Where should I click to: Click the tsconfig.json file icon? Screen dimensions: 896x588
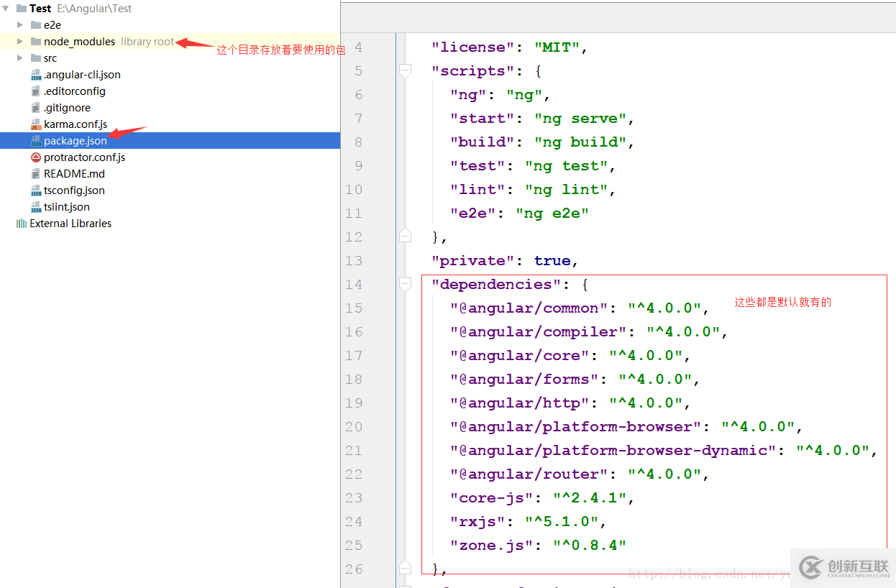(36, 190)
